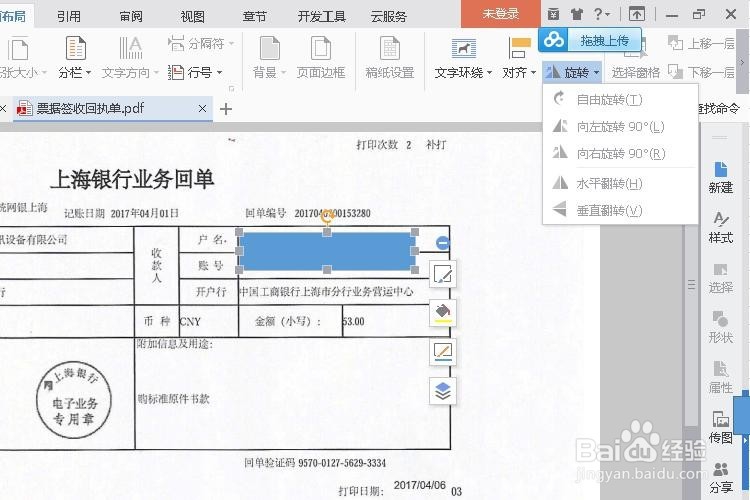Click the fill bucket floating icon

(443, 313)
